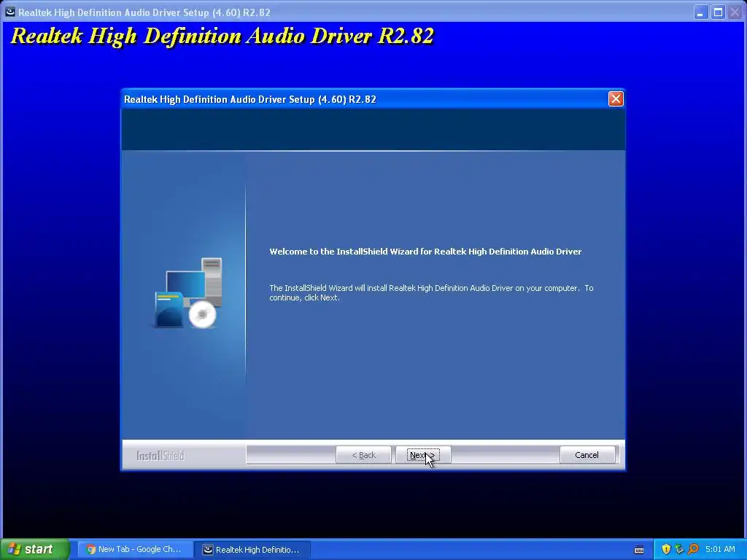Click the setup icon in outer title bar
747x560 pixels.
[x=10, y=12]
